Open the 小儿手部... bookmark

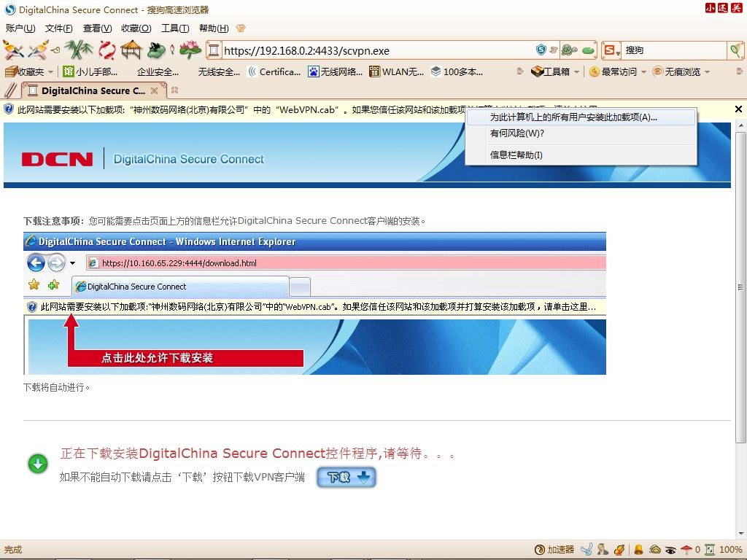point(90,71)
